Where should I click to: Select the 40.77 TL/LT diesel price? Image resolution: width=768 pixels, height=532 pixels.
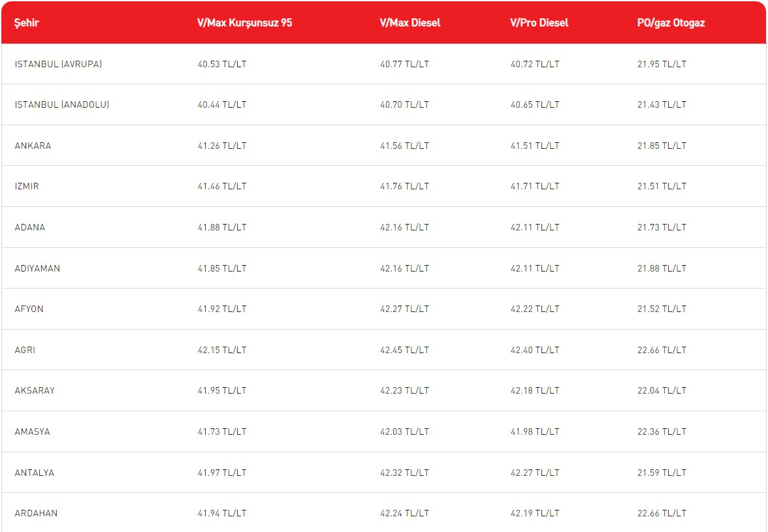405,64
